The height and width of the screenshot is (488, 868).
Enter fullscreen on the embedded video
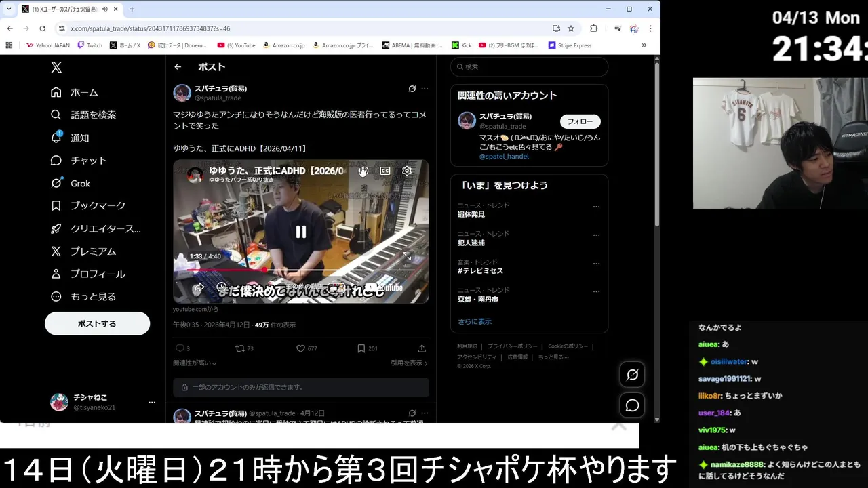coord(407,256)
